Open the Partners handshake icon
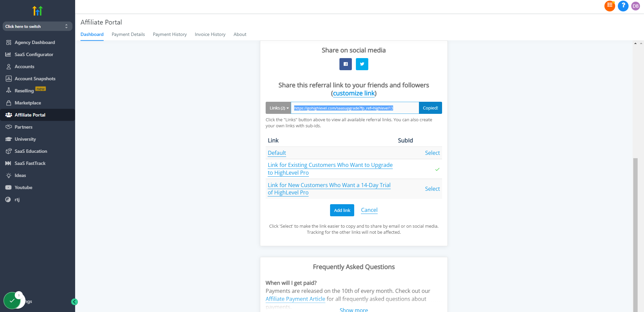 point(9,127)
